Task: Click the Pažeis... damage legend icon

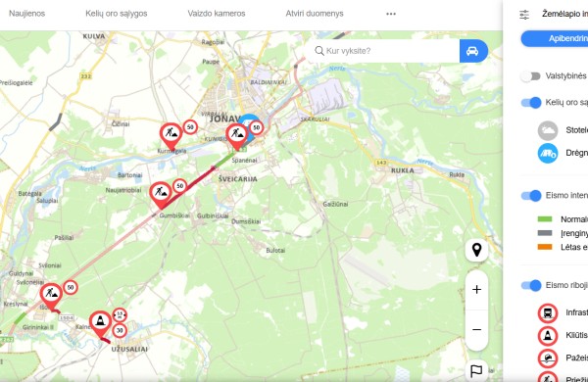Action: tap(548, 358)
